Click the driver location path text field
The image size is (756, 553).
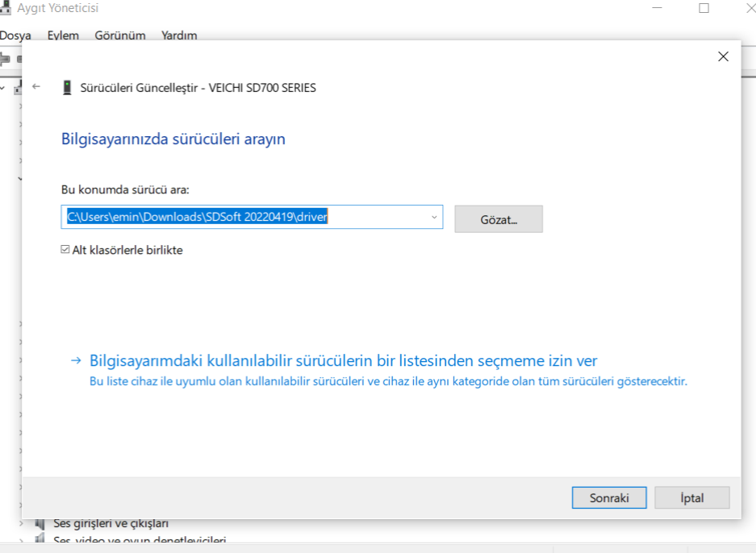[x=242, y=217]
